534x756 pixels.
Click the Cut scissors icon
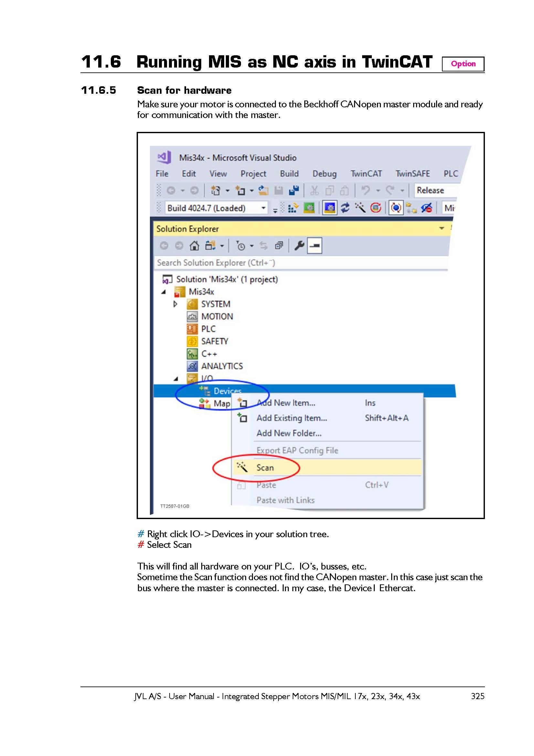tap(315, 190)
